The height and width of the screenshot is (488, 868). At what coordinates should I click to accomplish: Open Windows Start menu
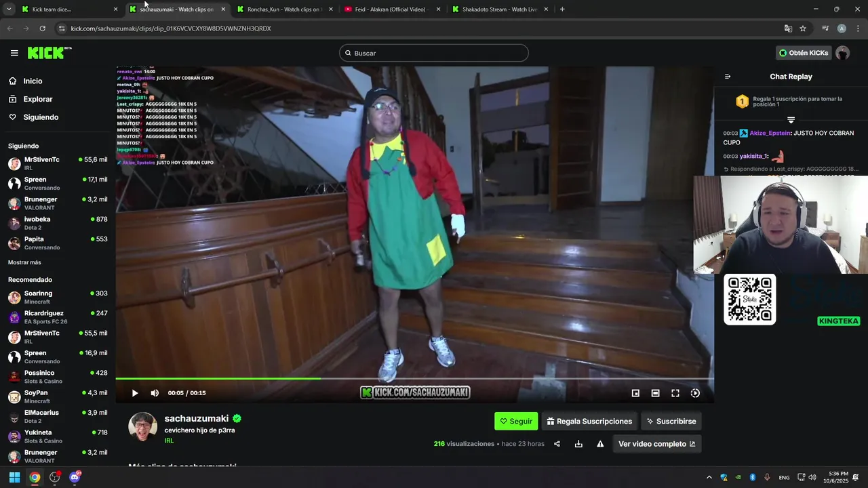(14, 477)
